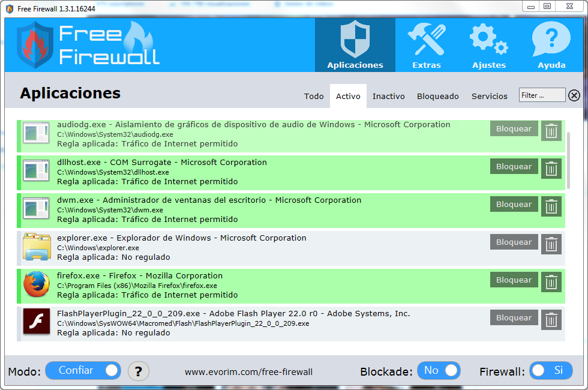
Task: Select the explorer.exe - Explorador de Windows title
Action: click(181, 238)
